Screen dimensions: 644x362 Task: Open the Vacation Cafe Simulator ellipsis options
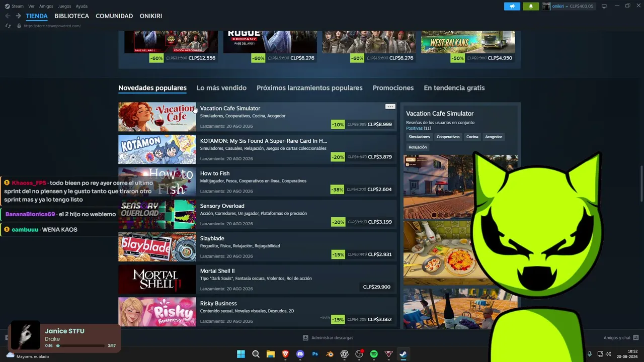390,107
